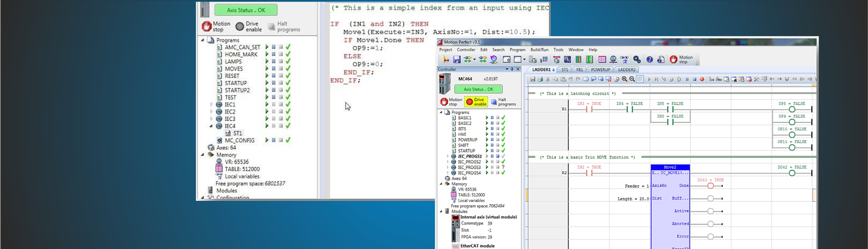Open the gear settings icon in toolbar
868x249 pixels.
(637, 60)
